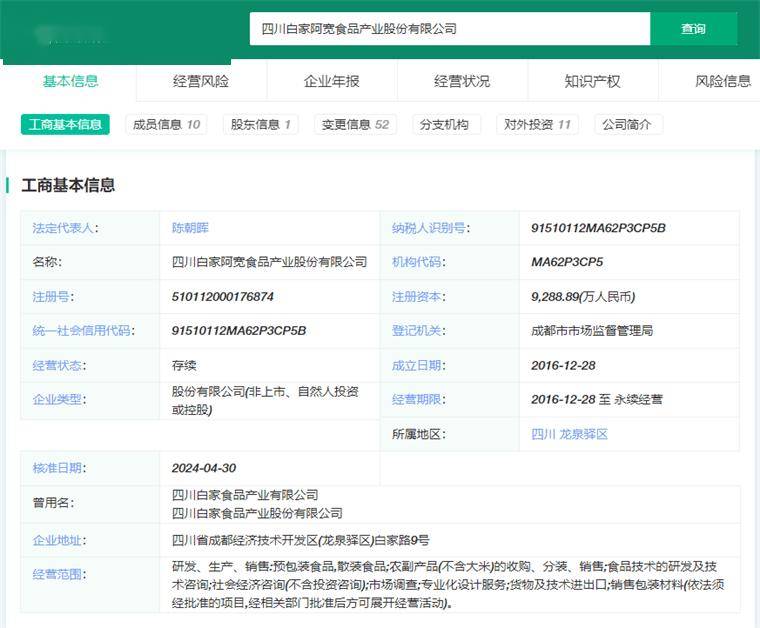The width and height of the screenshot is (760, 628).
Task: Click the 四川 龙泉驿区 region link
Action: point(569,434)
